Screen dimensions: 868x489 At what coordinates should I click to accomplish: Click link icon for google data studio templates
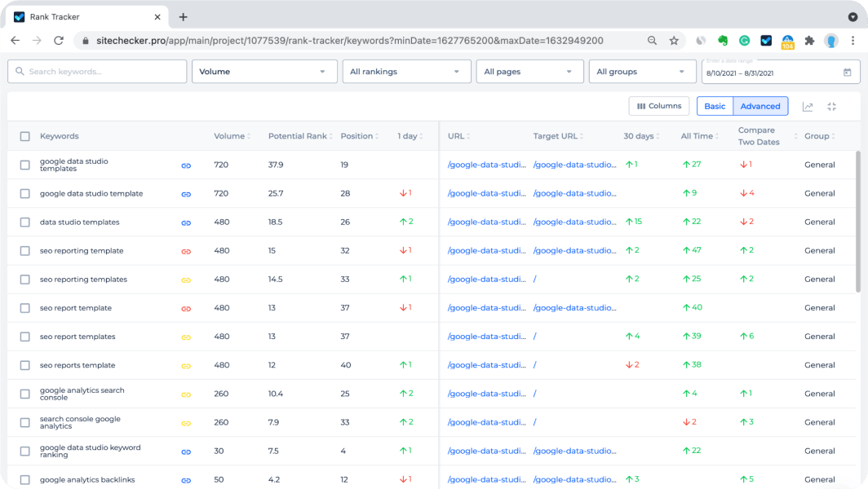coord(186,165)
